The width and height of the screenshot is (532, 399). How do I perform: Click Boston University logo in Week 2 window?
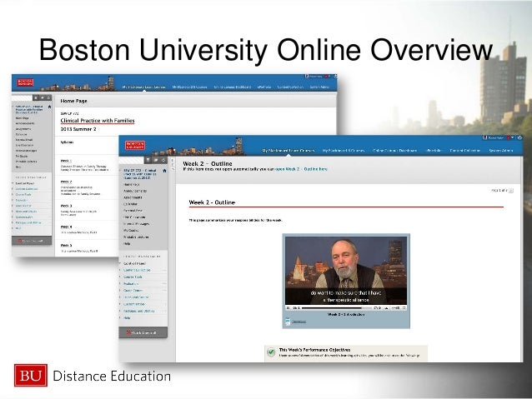click(x=135, y=146)
